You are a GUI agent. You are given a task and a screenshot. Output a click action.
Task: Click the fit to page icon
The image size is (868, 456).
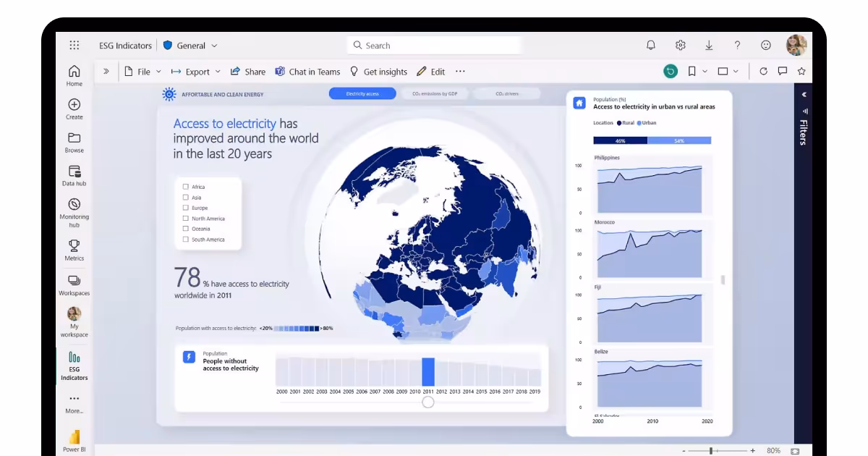click(795, 451)
